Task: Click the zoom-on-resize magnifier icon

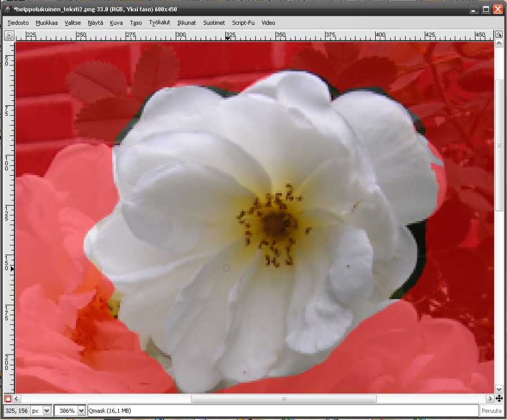Action: pyautogui.click(x=499, y=34)
